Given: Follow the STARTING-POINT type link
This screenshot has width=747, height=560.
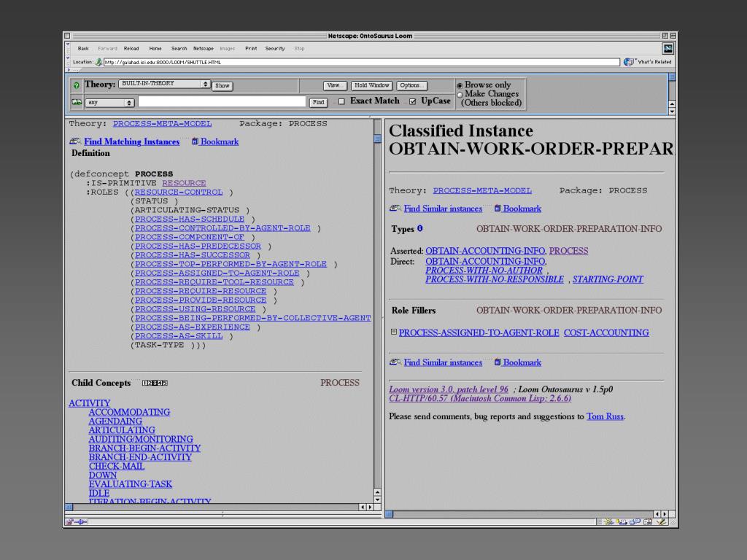Looking at the screenshot, I should point(608,279).
